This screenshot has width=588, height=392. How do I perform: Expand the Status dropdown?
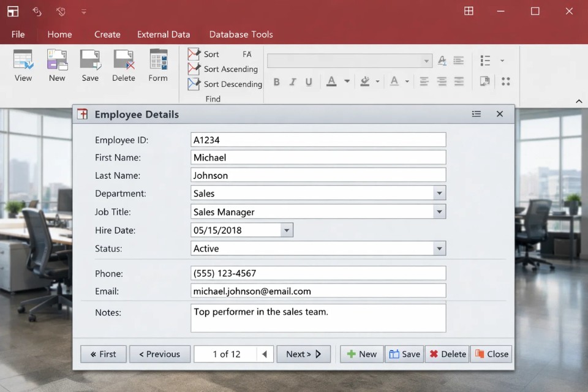[439, 249]
